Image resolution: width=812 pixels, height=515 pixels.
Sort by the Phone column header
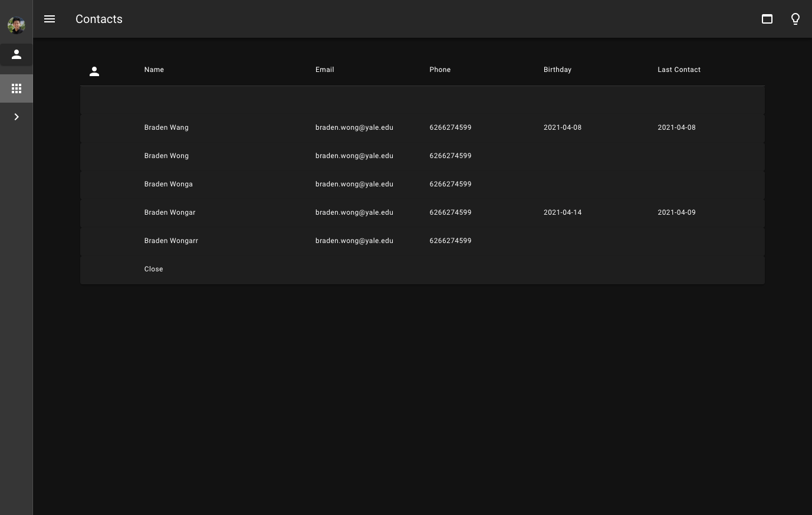tap(440, 70)
